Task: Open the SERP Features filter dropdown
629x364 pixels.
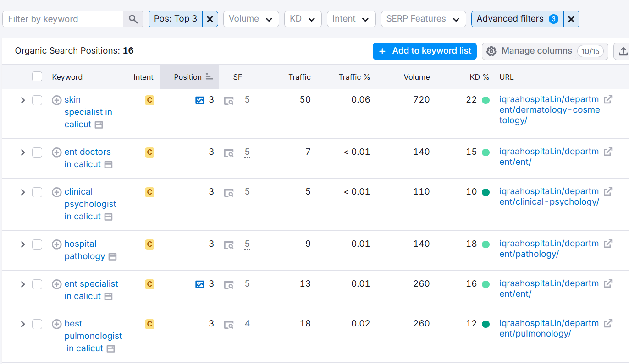Action: click(423, 19)
